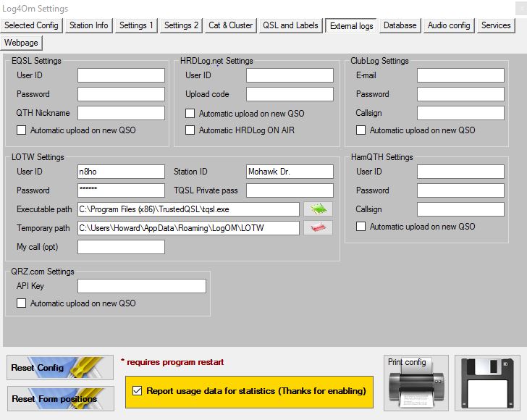The width and height of the screenshot is (527, 420).
Task: Switch to the Database tab
Action: [400, 25]
